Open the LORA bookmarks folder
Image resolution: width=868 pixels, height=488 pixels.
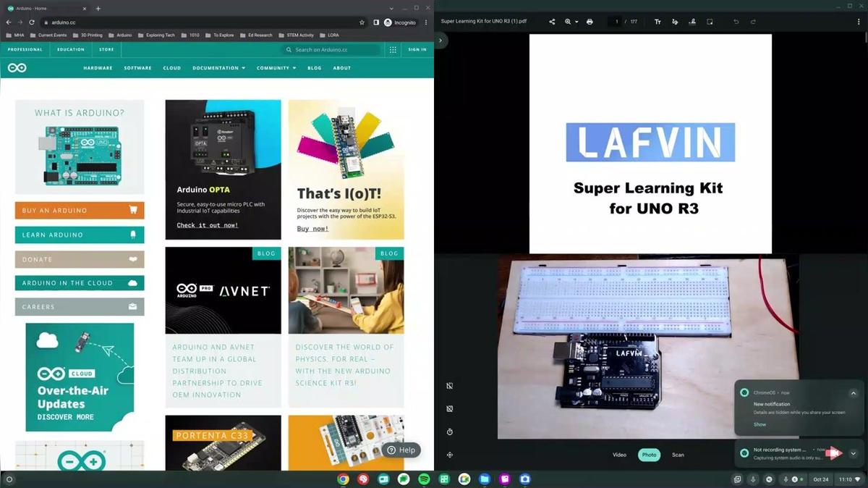(x=329, y=35)
